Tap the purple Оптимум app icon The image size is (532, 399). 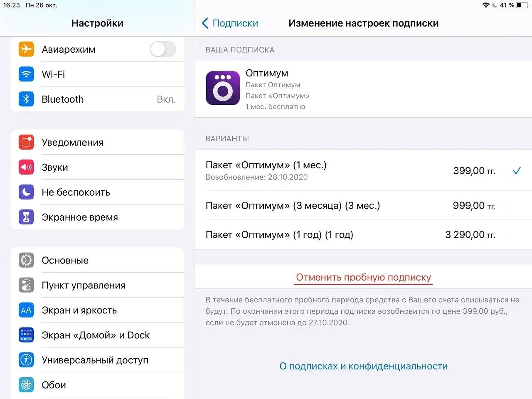point(223,88)
